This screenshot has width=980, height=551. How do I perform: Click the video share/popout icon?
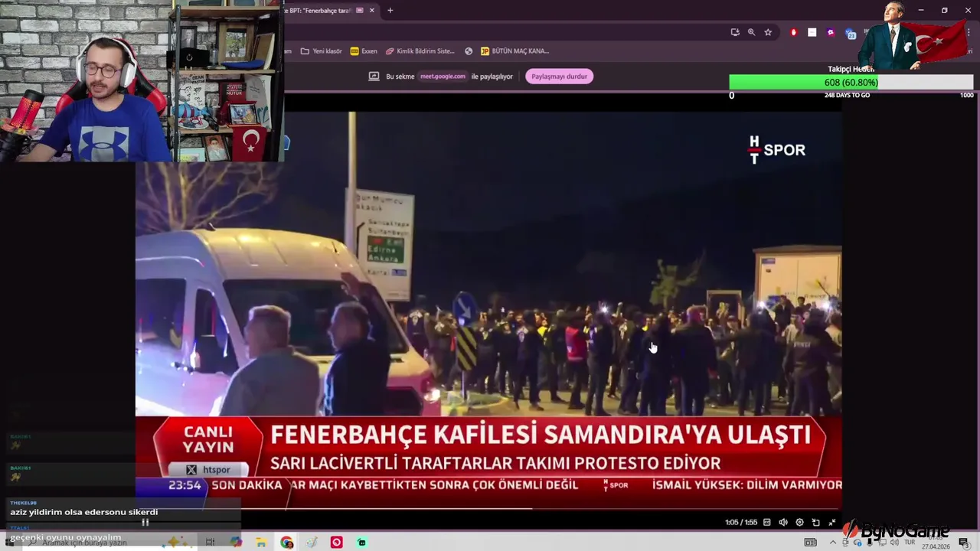coord(815,522)
